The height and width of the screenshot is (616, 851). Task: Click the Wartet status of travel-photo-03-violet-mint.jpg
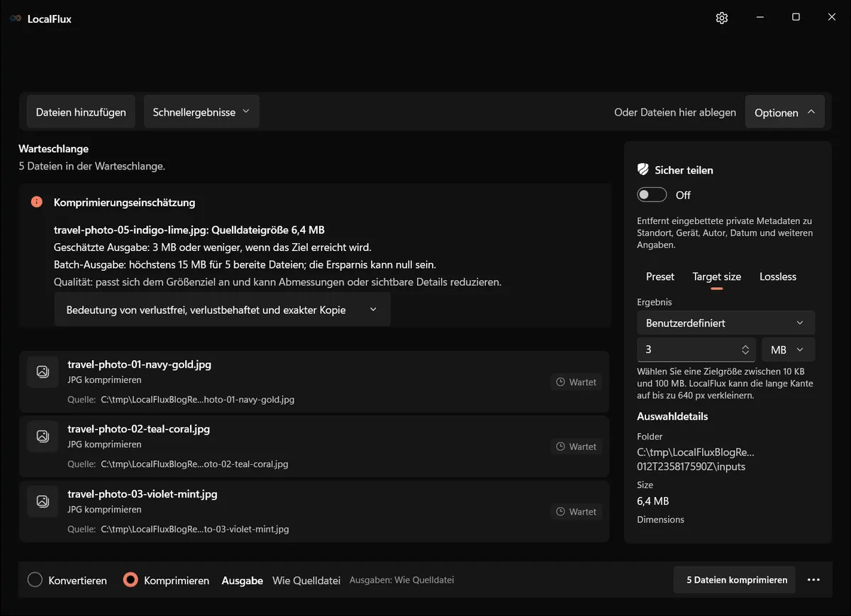pyautogui.click(x=577, y=512)
